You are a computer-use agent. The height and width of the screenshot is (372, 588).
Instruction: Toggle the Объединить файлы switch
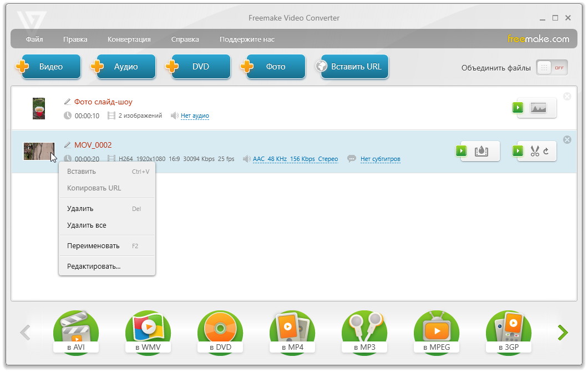(552, 68)
